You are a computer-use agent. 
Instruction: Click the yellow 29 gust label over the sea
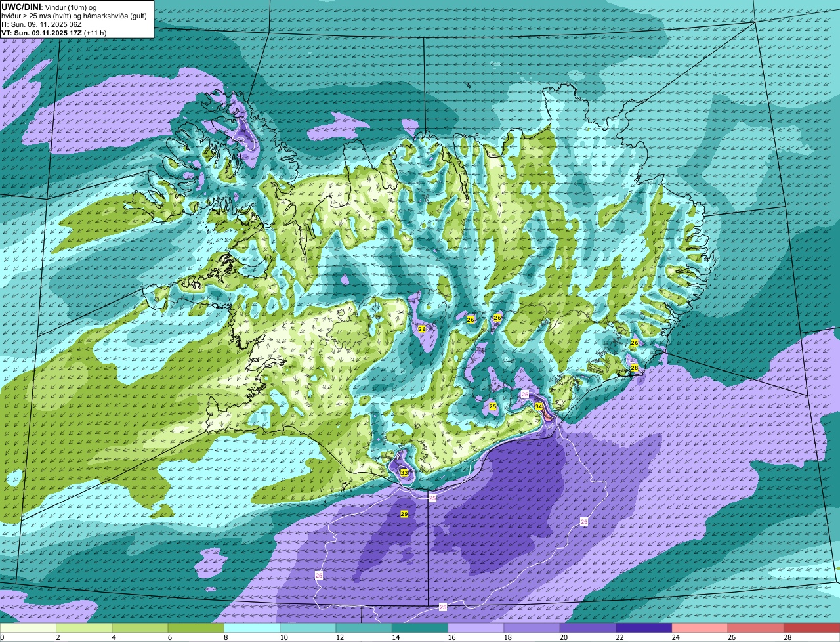[x=404, y=514]
